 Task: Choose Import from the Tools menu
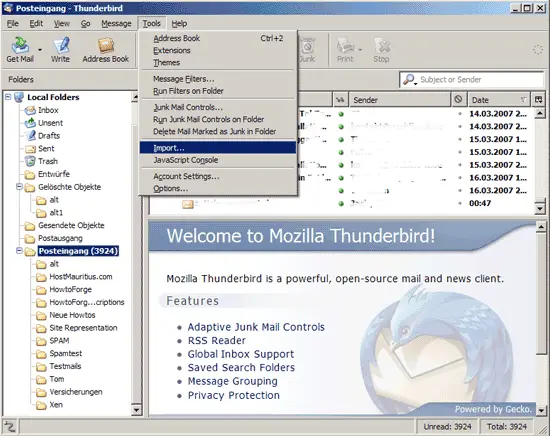[218, 148]
